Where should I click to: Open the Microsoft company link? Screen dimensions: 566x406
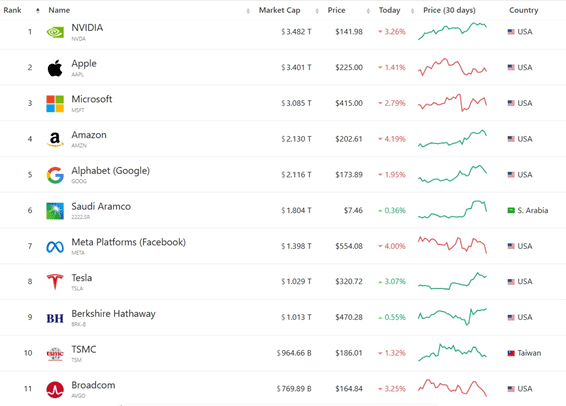[92, 99]
